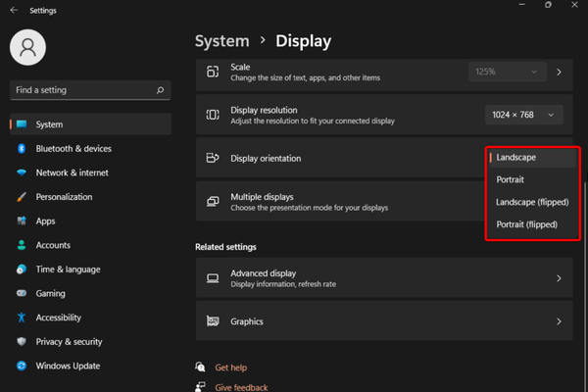The image size is (588, 392).
Task: Open the Apps settings page
Action: tap(90, 220)
